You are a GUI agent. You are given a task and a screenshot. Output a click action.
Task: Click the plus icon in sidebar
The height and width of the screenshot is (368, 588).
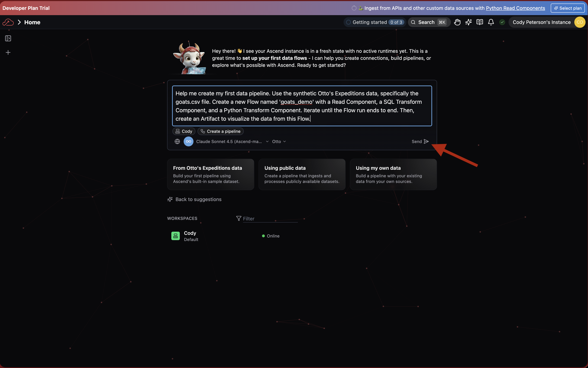(x=8, y=53)
